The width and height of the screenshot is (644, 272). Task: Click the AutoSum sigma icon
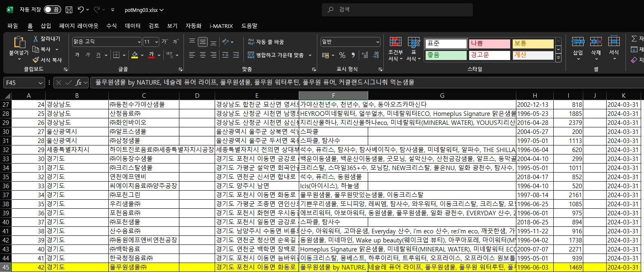[634, 39]
